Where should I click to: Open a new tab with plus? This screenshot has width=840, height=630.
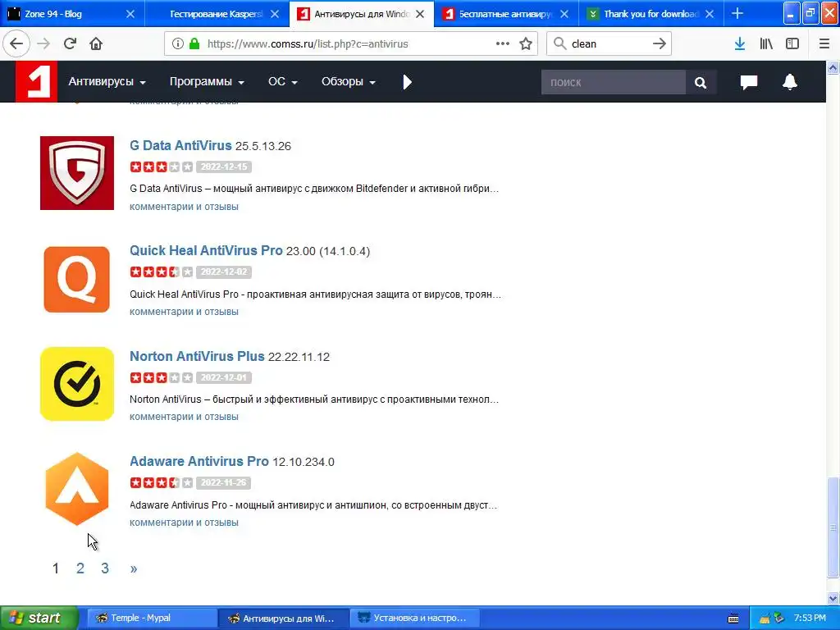pyautogui.click(x=737, y=13)
